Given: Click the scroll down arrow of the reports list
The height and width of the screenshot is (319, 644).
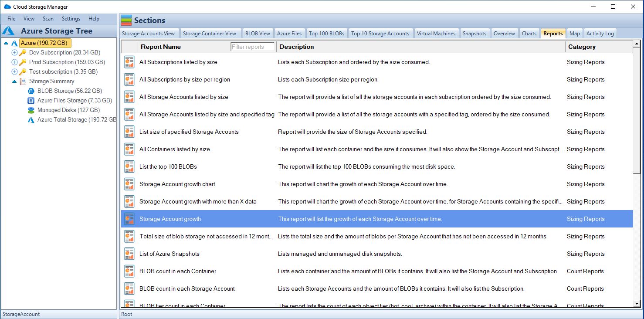Looking at the screenshot, I should point(637,303).
